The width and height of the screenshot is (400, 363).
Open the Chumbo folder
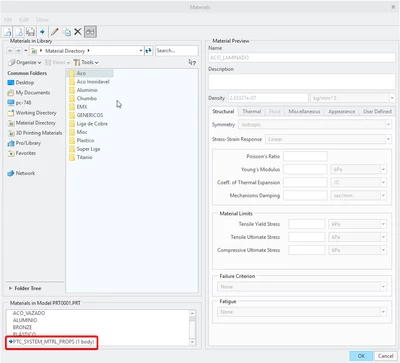pyautogui.click(x=83, y=98)
